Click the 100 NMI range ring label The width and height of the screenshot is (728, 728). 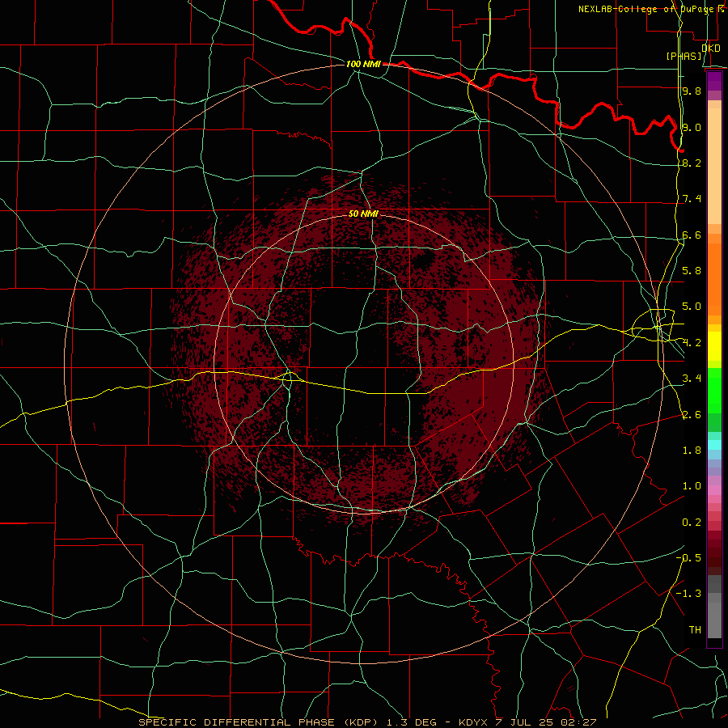pyautogui.click(x=363, y=64)
